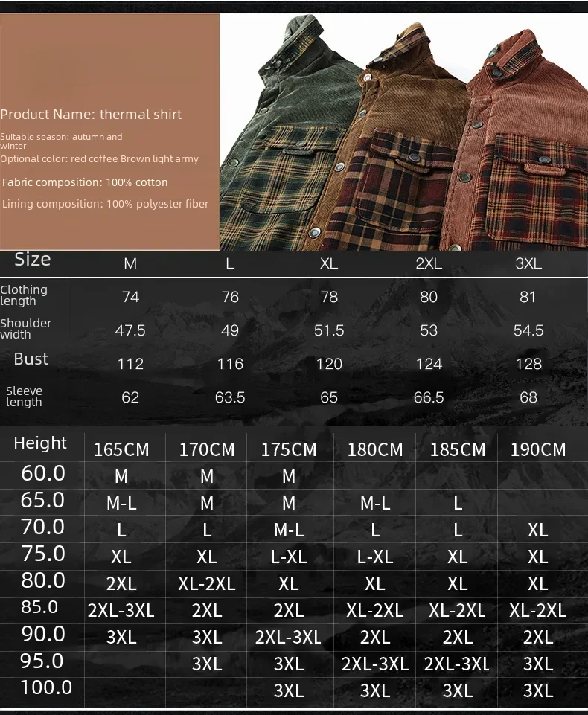Click the shoulder width value '54.5'
Viewport: 588px width, 715px height.
pyautogui.click(x=528, y=330)
